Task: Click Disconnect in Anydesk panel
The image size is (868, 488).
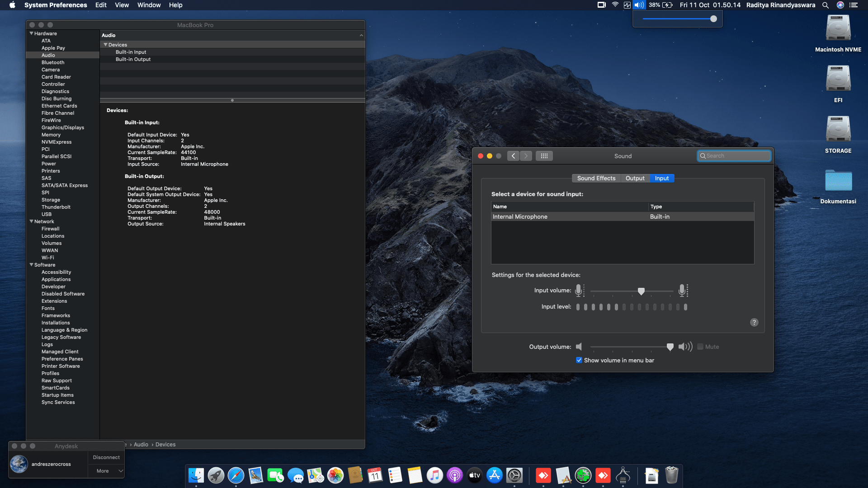Action: coord(106,457)
